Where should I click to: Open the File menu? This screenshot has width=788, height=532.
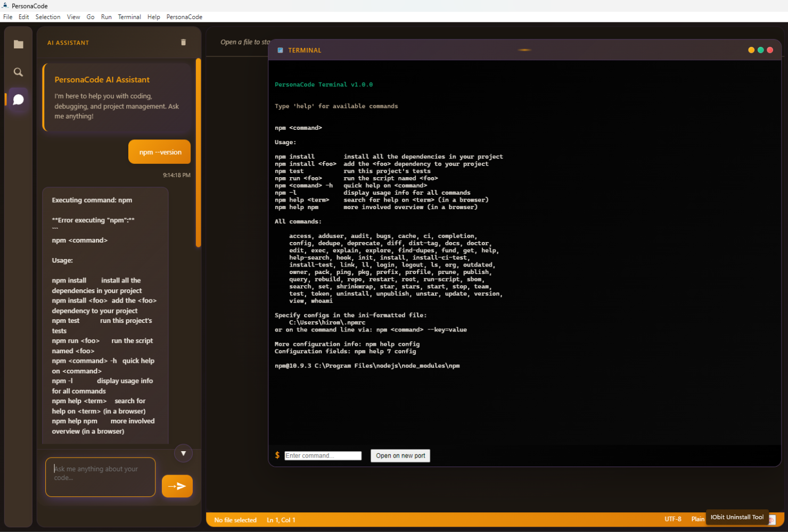(x=7, y=17)
